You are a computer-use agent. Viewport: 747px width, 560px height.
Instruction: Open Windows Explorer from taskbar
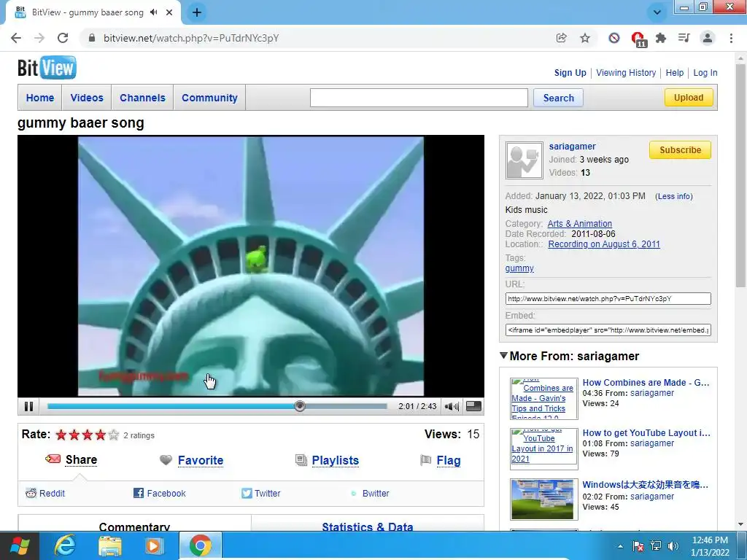[x=109, y=545]
